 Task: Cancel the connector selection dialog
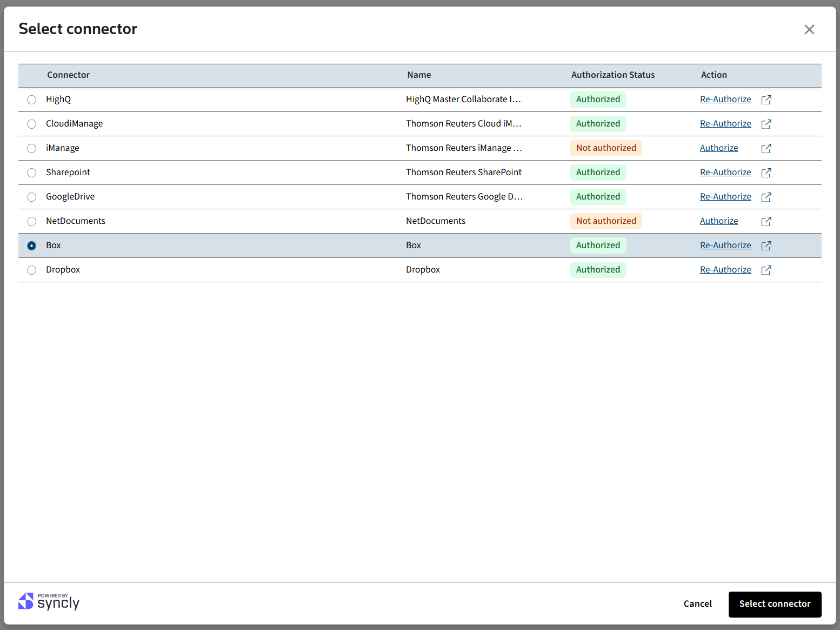[x=697, y=604]
